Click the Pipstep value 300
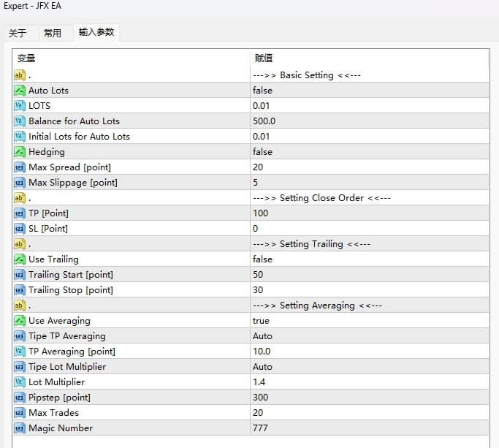The image size is (499, 448). point(260,398)
